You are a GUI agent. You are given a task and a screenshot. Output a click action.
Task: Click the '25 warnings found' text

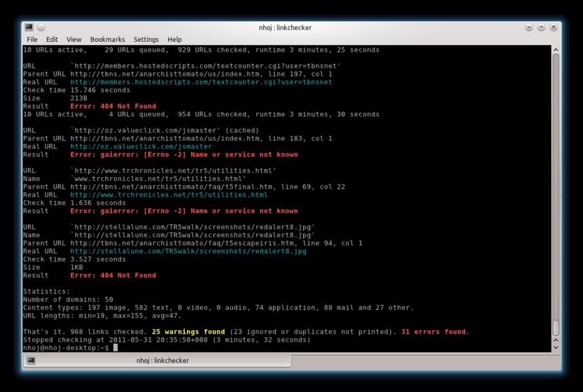pos(188,332)
